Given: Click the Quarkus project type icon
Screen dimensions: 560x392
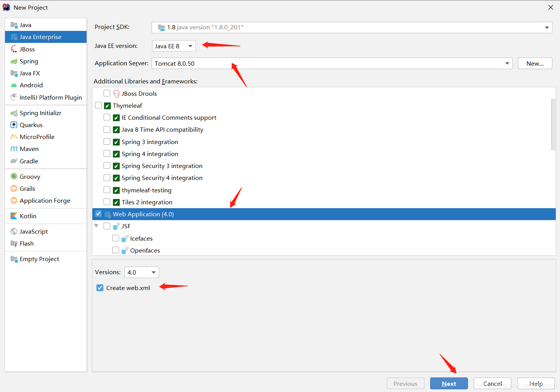Looking at the screenshot, I should (x=14, y=125).
